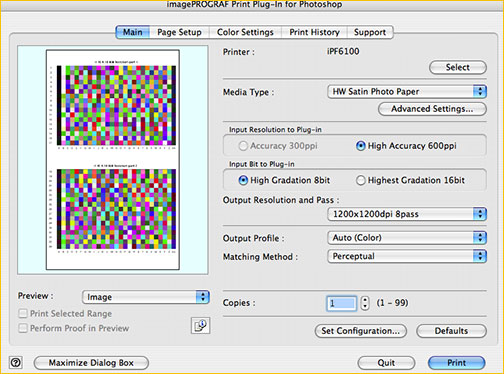Click the print preview thumbnail
Screen dimensions: 504x374
113,160
